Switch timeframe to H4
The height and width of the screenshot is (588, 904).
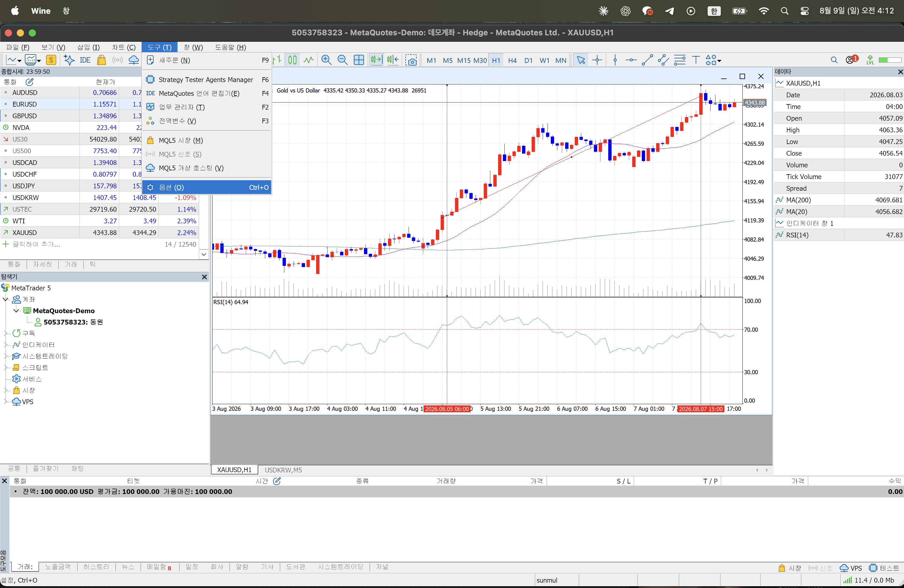coord(512,60)
